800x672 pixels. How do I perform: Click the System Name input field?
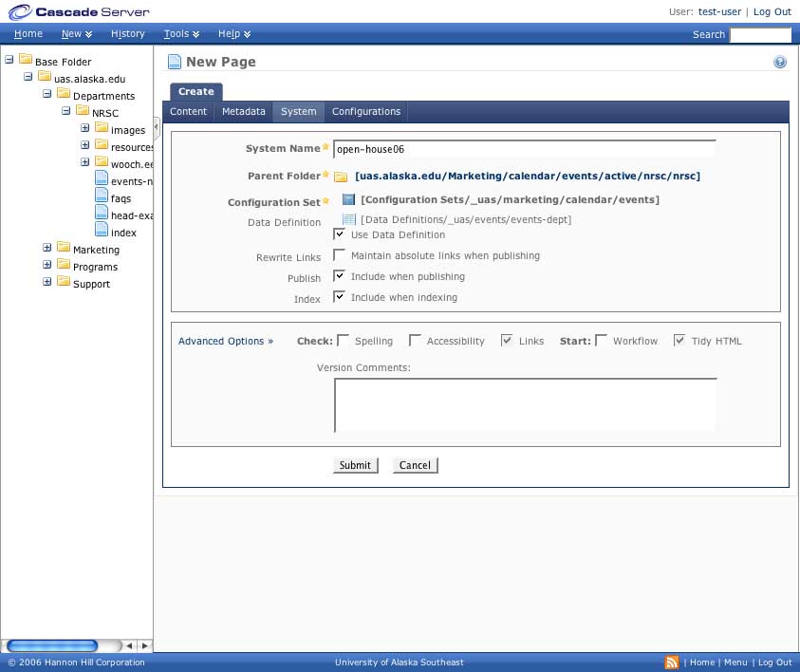click(524, 149)
